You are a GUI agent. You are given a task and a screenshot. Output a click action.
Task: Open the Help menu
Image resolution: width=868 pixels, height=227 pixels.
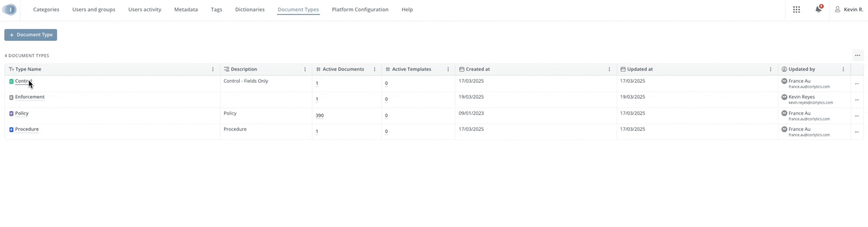coord(407,9)
